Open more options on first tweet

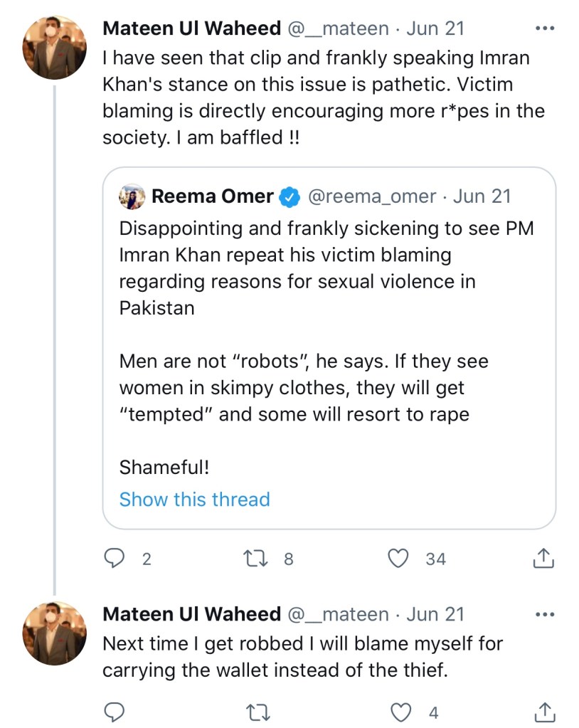[543, 29]
